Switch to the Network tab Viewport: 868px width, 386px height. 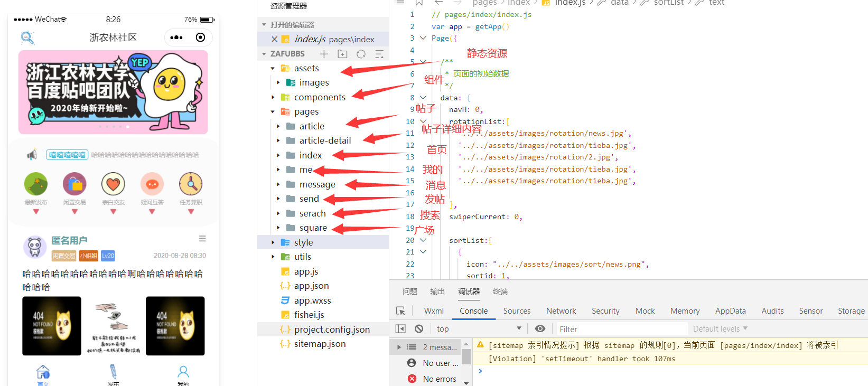point(561,311)
